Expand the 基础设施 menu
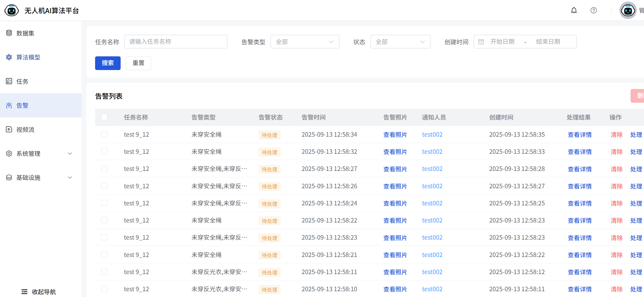Image resolution: width=644 pixels, height=297 pixels. (x=40, y=177)
